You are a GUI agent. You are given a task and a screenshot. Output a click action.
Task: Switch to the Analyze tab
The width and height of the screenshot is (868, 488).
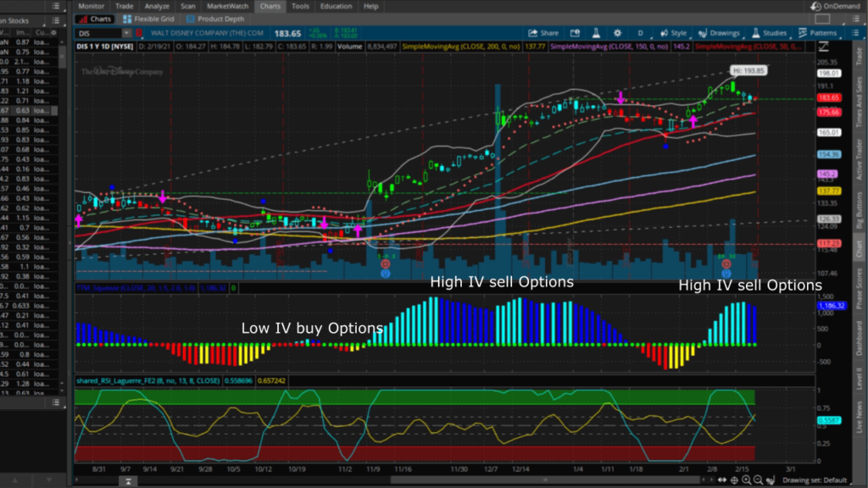(157, 6)
